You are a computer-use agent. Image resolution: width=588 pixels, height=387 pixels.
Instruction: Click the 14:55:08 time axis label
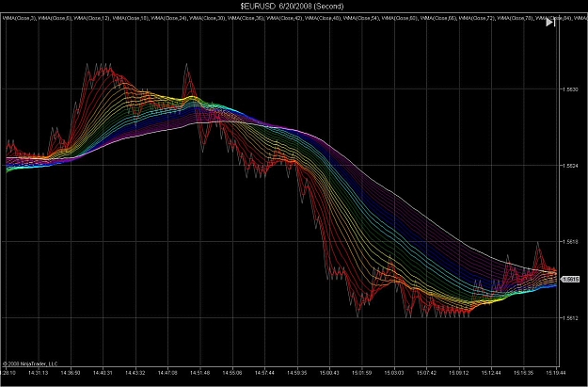pos(232,373)
